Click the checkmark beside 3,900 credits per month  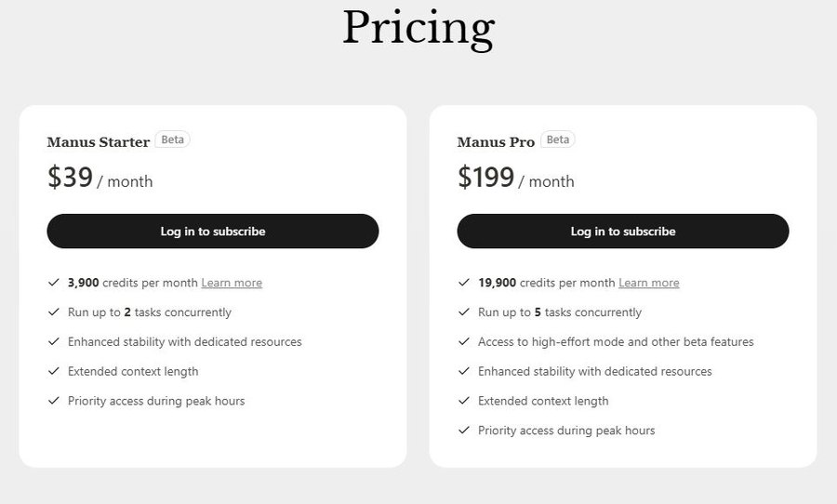tap(53, 283)
